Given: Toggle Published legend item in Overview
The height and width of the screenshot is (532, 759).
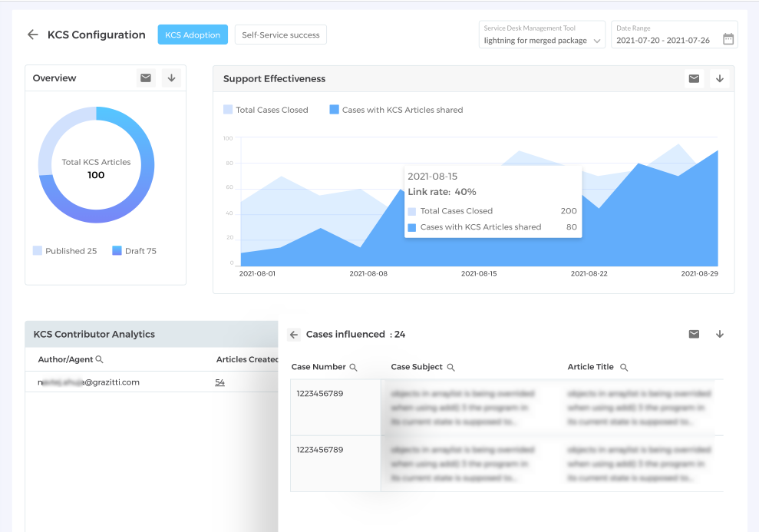Looking at the screenshot, I should pos(64,251).
